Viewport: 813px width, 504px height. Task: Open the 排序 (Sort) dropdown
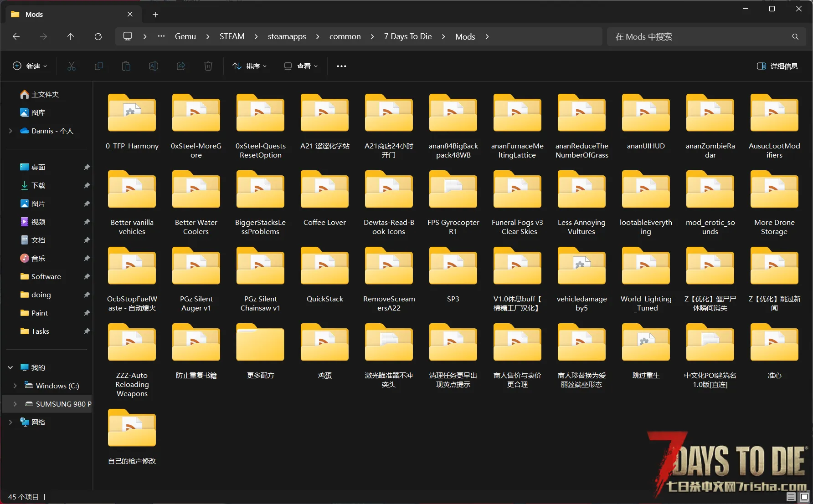pos(249,66)
